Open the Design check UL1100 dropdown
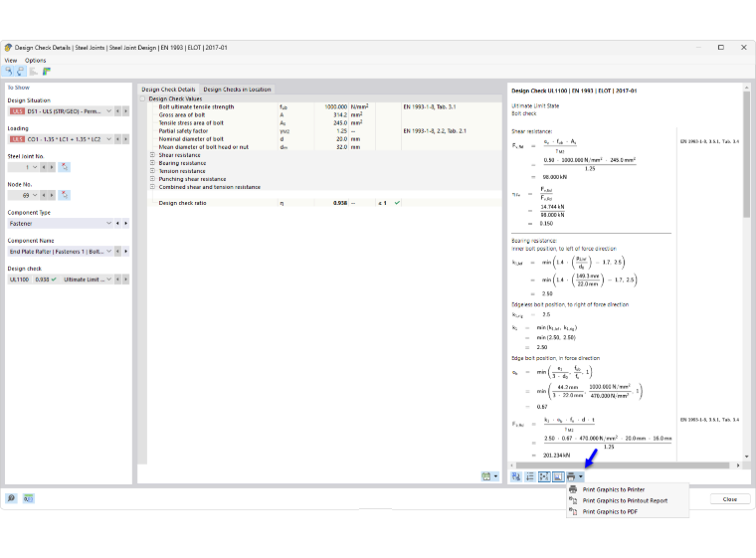Screen dimensions: 756x558 click(109, 279)
